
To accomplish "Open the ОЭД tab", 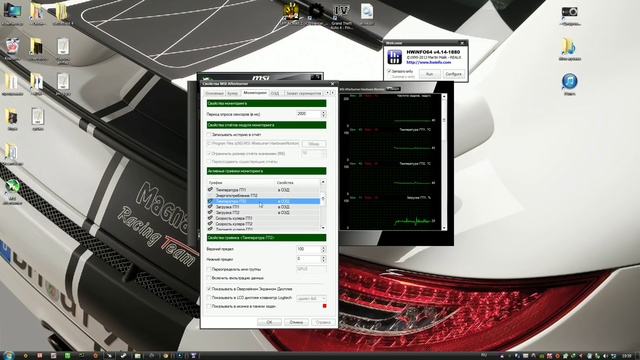I will pyautogui.click(x=275, y=93).
